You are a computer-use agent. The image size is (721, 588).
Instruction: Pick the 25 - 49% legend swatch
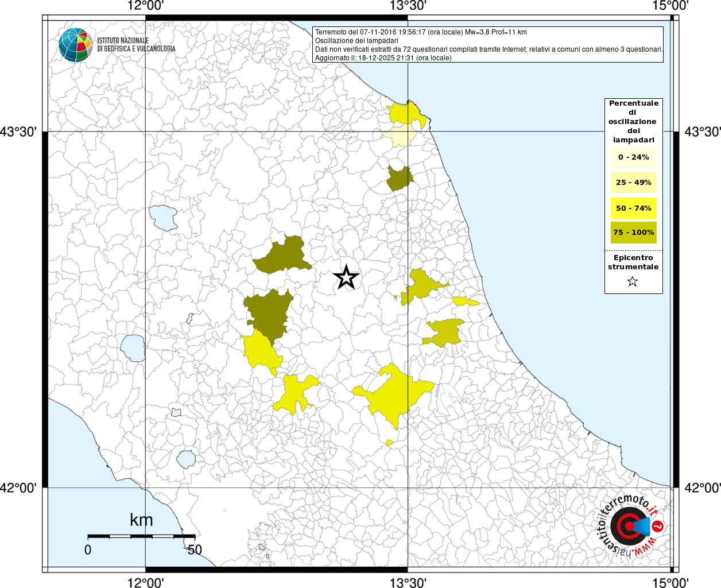633,183
